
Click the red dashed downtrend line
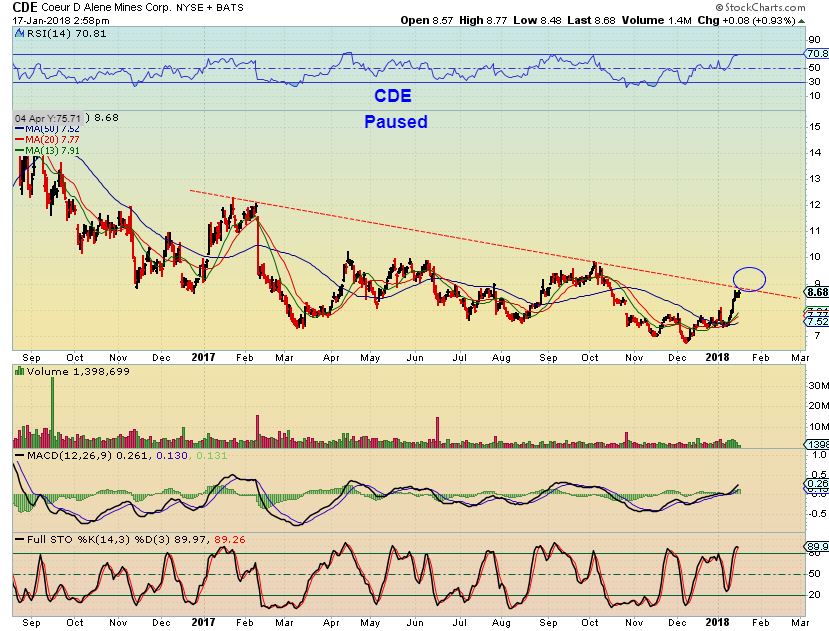494,244
